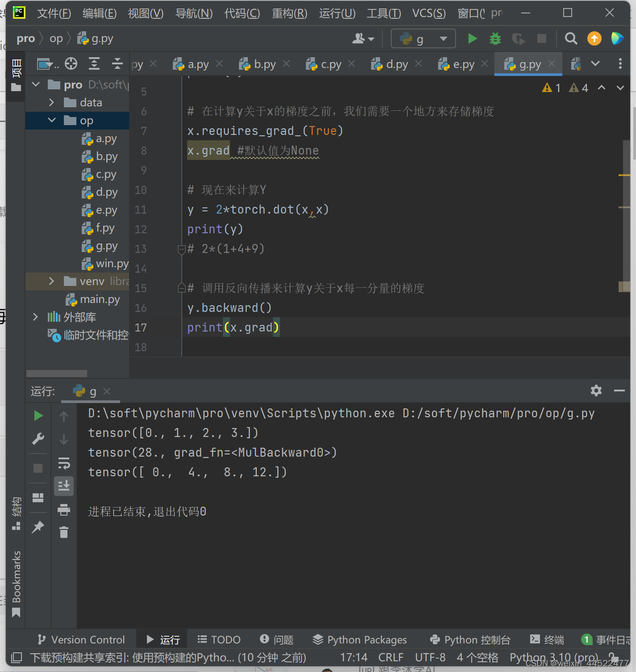
Task: Select f.py in project tree
Action: (98, 228)
